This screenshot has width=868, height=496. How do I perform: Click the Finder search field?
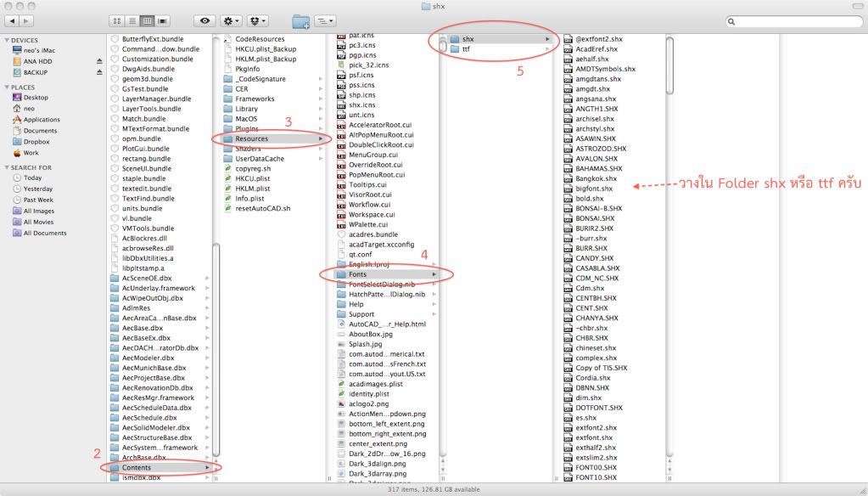(794, 21)
